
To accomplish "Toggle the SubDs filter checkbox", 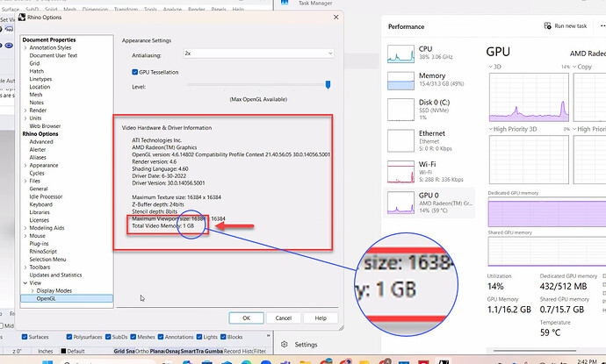I will [x=108, y=337].
